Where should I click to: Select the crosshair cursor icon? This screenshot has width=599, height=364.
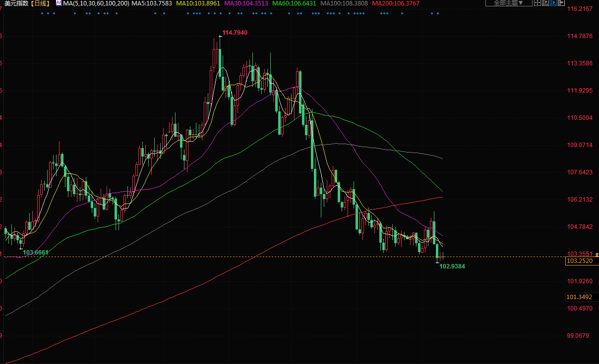[x=537, y=3]
